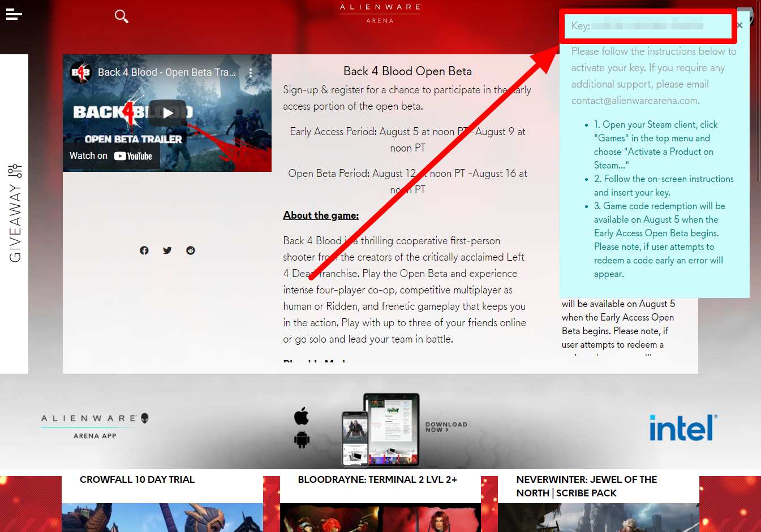Open the site search magnifier
Screen dimensions: 761x532
pos(121,16)
